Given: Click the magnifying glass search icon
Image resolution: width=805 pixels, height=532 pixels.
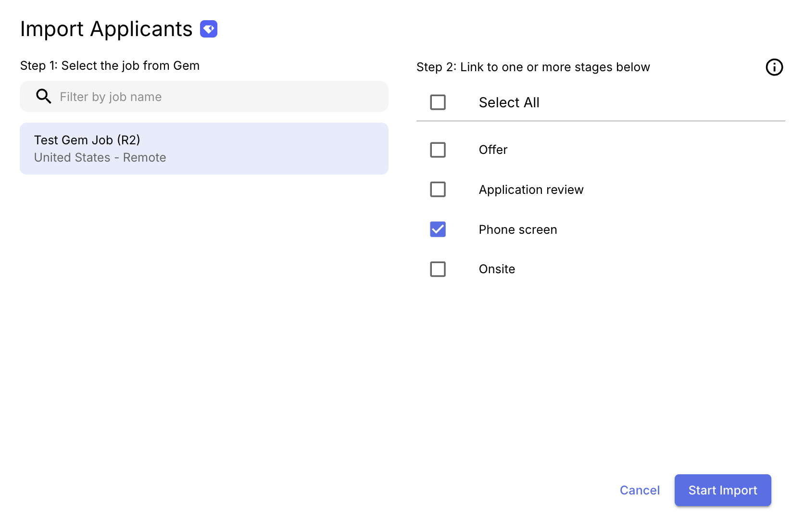Looking at the screenshot, I should pyautogui.click(x=44, y=97).
